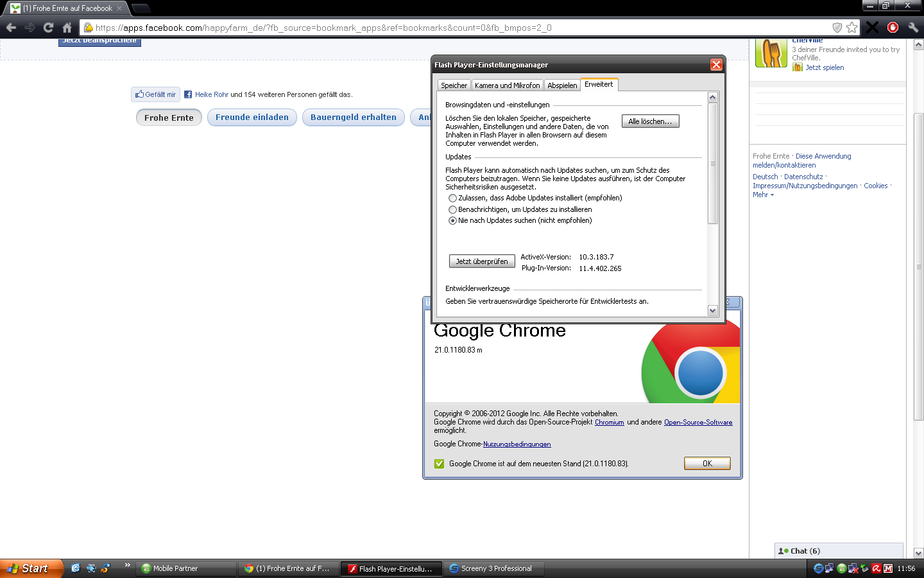Switch to the Speicher tab

(454, 85)
